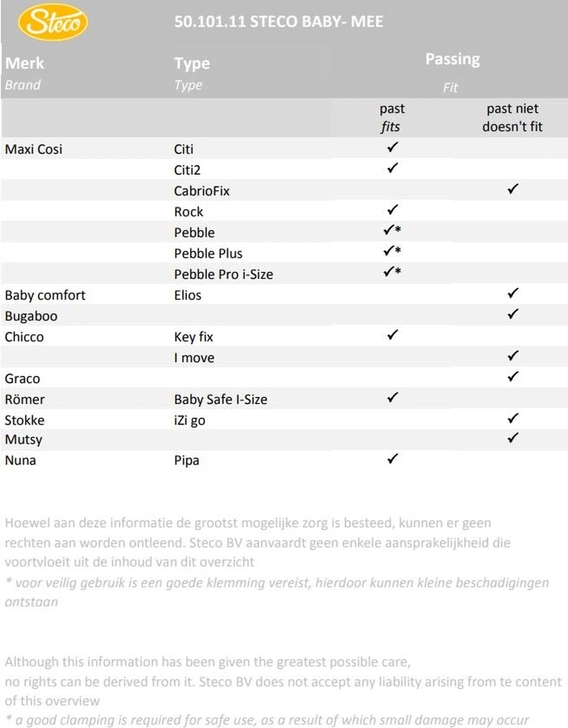This screenshot has width=568, height=728.
Task: Click the Merk Brand column header
Action: tap(24, 73)
